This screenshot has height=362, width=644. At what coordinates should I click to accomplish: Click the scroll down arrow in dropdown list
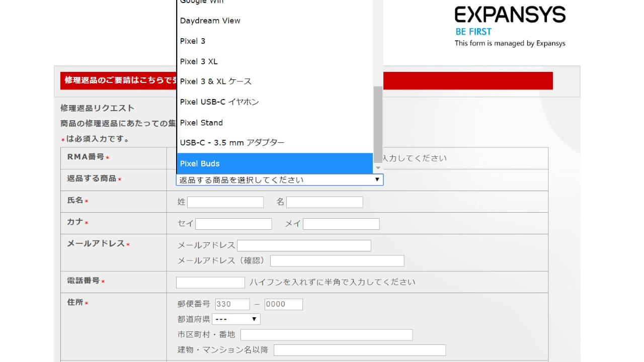point(378,168)
